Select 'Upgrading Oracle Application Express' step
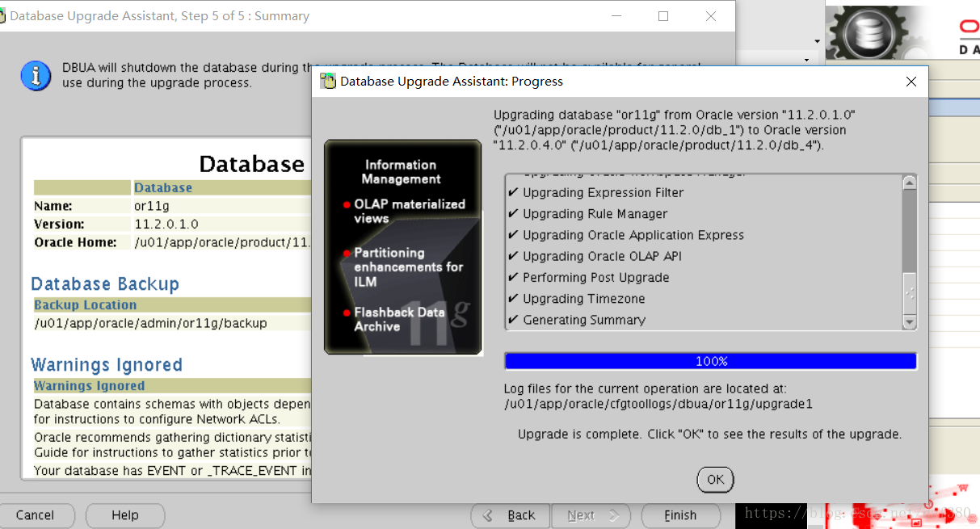 coord(626,235)
